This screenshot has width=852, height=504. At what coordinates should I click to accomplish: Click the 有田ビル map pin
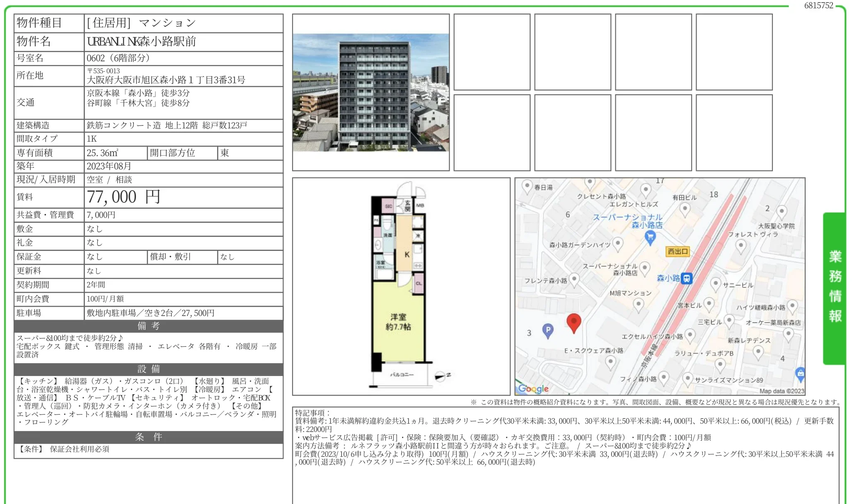[685, 208]
